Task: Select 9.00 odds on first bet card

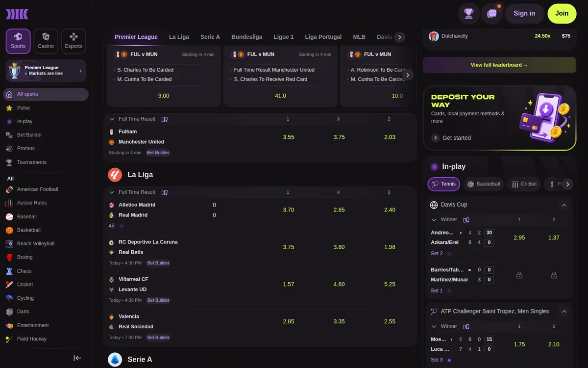Action: (164, 96)
